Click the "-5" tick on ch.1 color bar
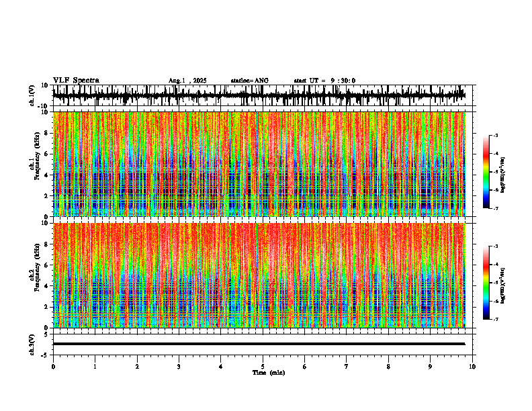Image resolution: width=532 pixels, height=411 pixels. pyautogui.click(x=496, y=172)
